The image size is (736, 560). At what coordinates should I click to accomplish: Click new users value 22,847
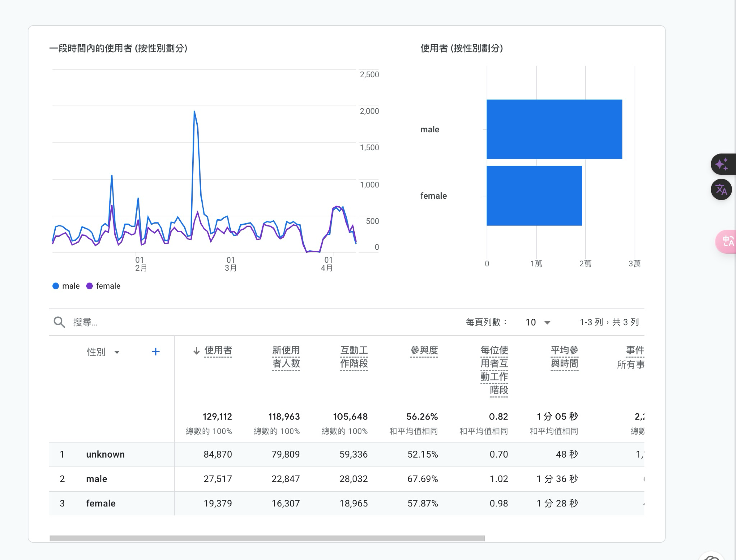(286, 479)
